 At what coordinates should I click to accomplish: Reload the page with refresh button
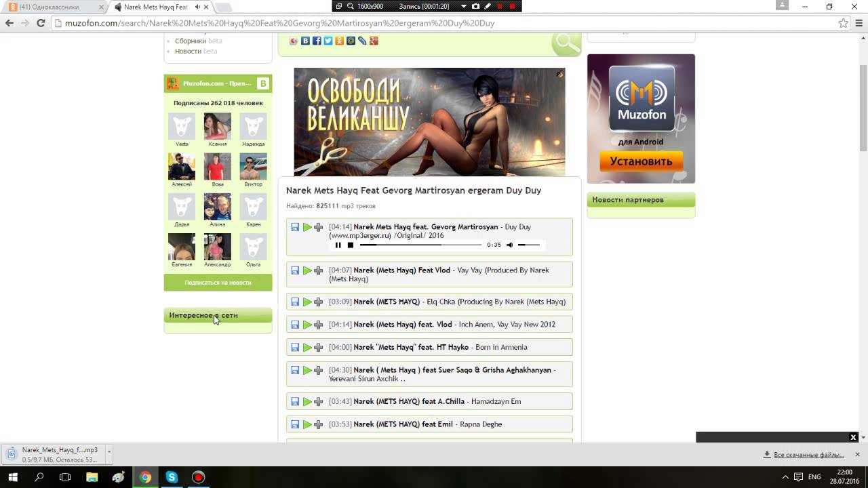41,23
